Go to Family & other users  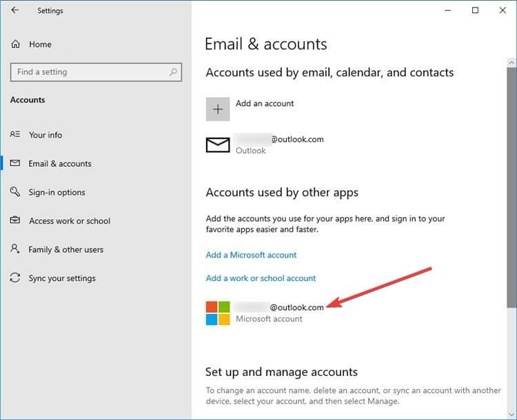tap(66, 249)
